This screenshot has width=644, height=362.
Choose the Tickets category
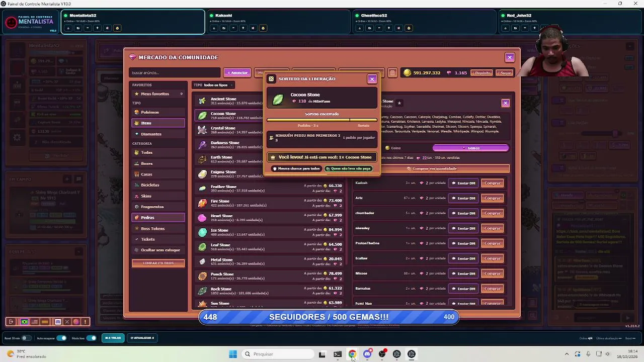click(x=158, y=239)
